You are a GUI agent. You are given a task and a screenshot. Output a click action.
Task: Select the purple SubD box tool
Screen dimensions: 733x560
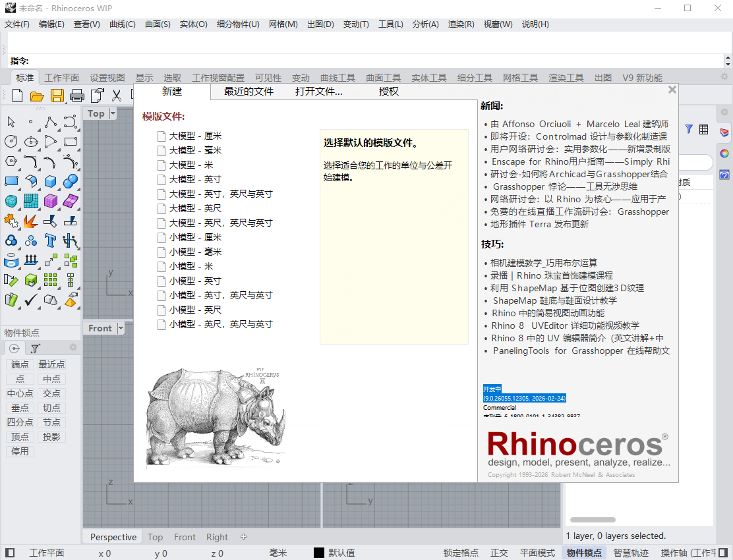pyautogui.click(x=51, y=201)
